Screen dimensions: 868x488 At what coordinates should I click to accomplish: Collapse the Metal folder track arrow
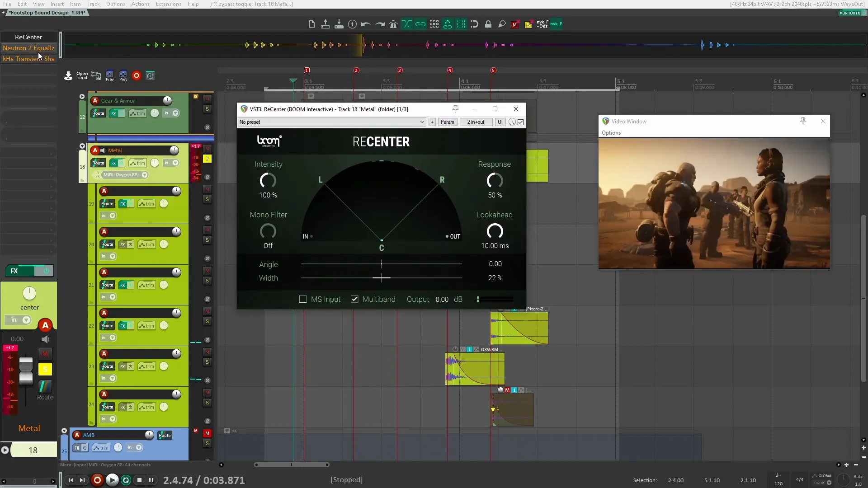[x=82, y=146]
